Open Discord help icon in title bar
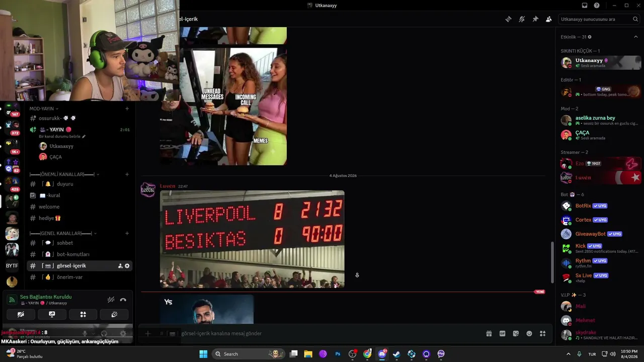644x362 pixels. (597, 6)
